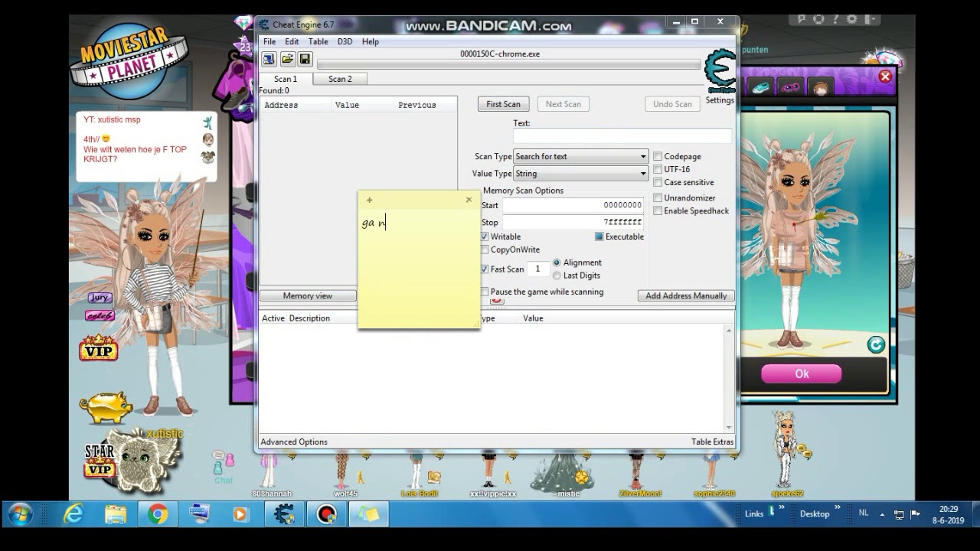Close the MovieStarPlanet wardrobe panel red X
980x551 pixels.
tap(885, 77)
